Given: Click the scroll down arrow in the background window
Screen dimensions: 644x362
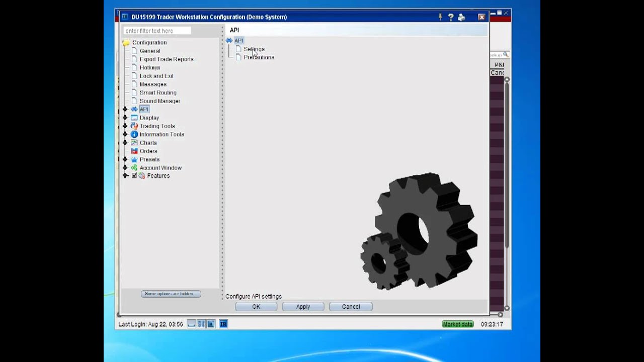Looking at the screenshot, I should point(507,308).
